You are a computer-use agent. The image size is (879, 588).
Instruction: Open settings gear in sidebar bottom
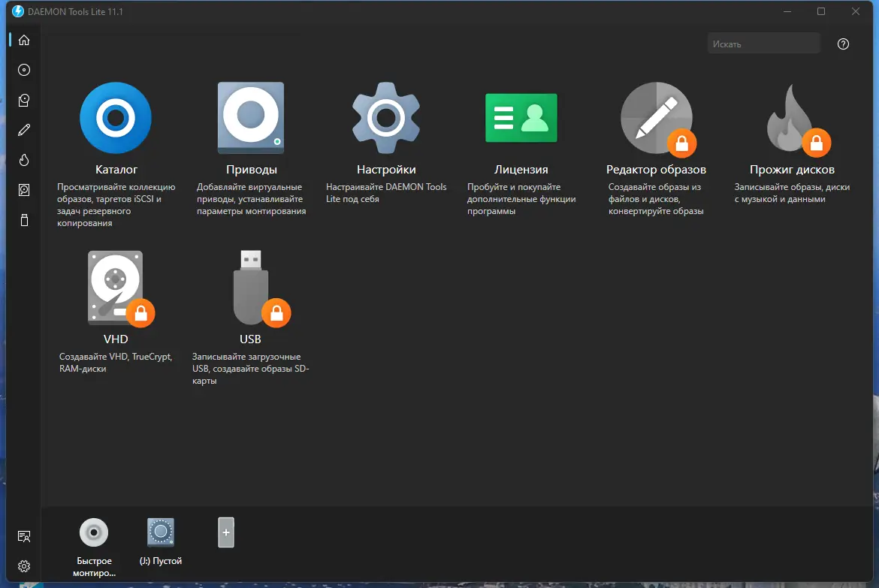[x=24, y=566]
